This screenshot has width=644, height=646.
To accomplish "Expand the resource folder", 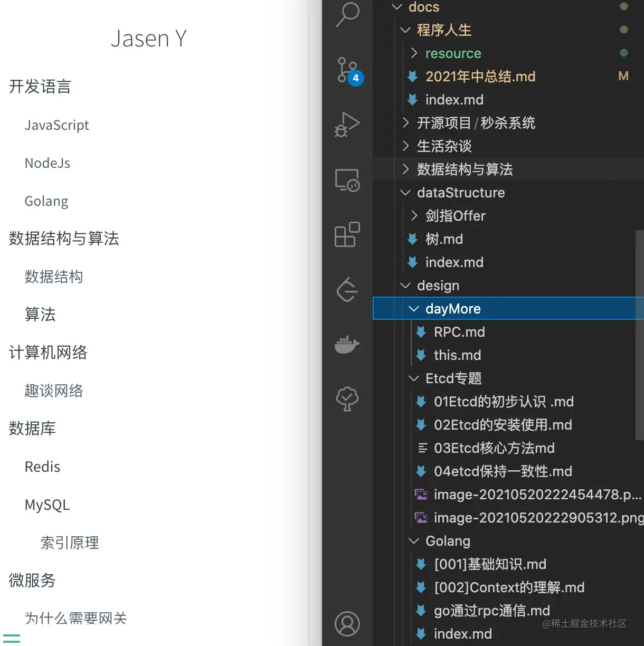I will [x=414, y=53].
